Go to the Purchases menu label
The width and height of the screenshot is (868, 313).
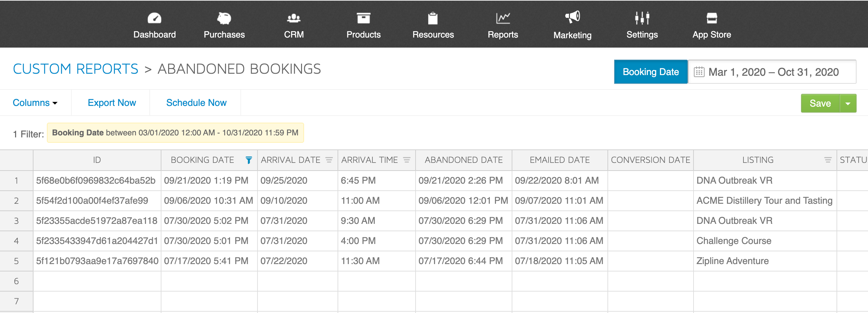[x=224, y=35]
